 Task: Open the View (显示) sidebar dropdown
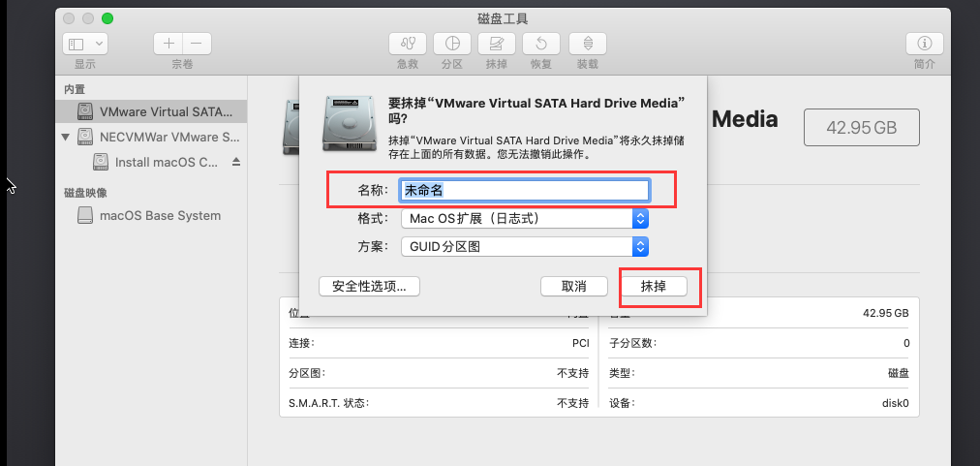point(85,44)
